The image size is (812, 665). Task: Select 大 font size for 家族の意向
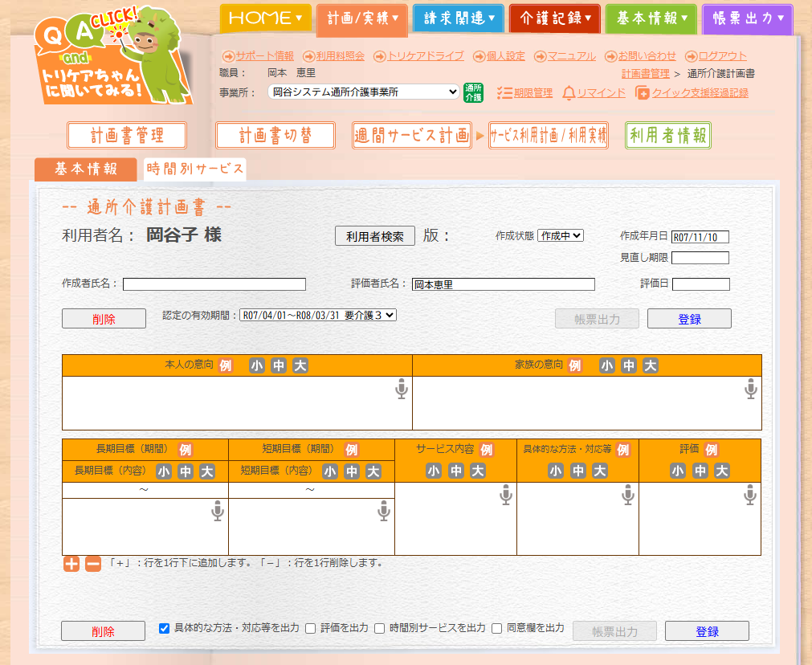point(651,365)
